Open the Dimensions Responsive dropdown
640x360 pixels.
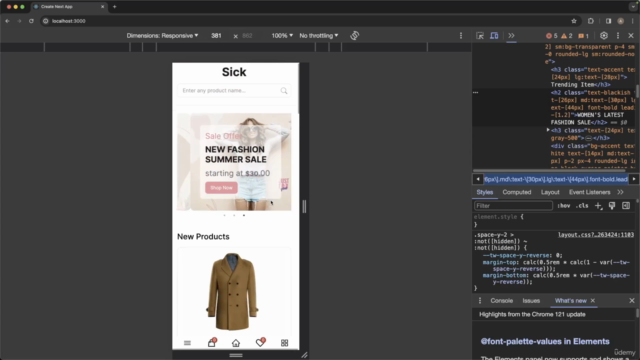162,36
